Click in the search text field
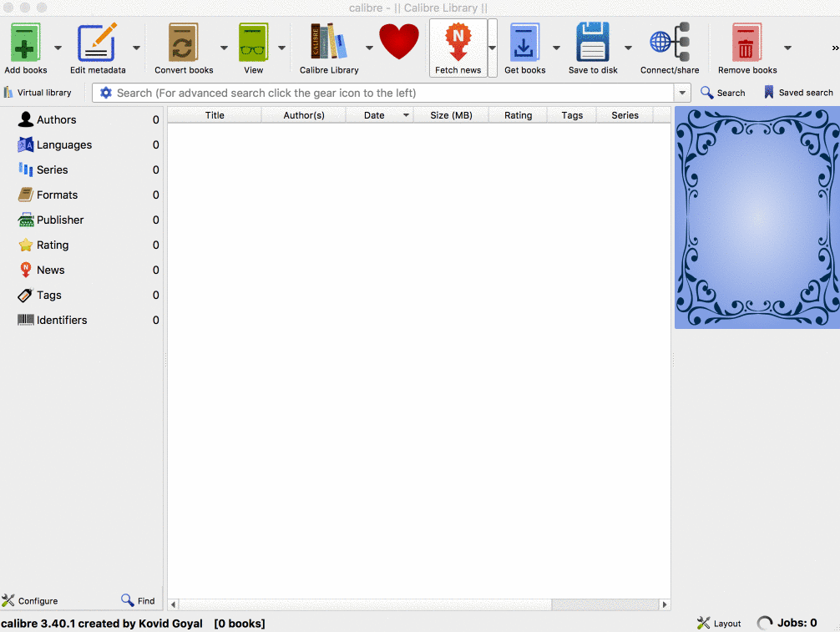 click(394, 93)
